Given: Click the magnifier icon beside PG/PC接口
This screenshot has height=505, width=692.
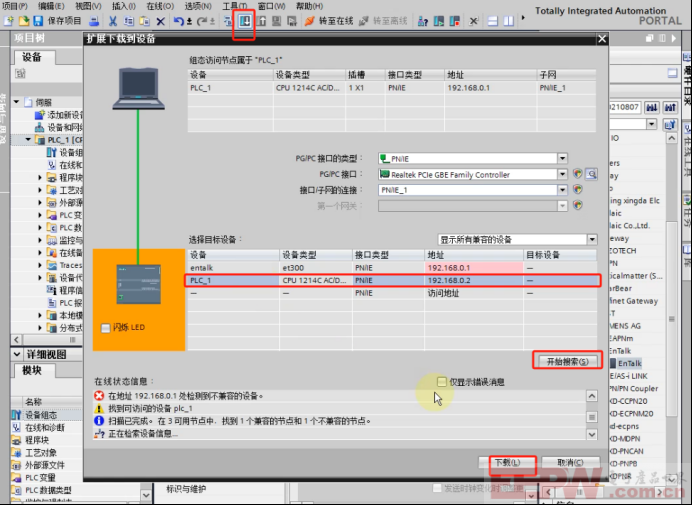Looking at the screenshot, I should 592,174.
